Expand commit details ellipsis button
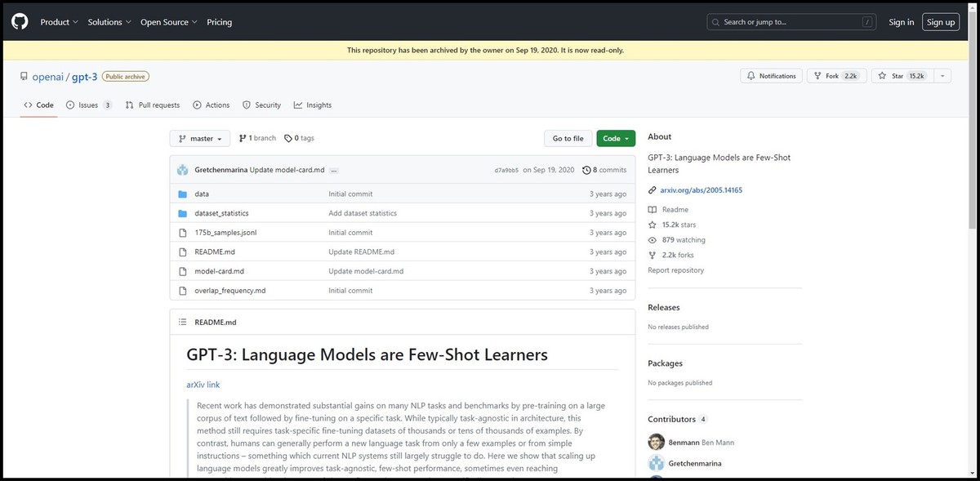Image resolution: width=980 pixels, height=481 pixels. click(334, 170)
